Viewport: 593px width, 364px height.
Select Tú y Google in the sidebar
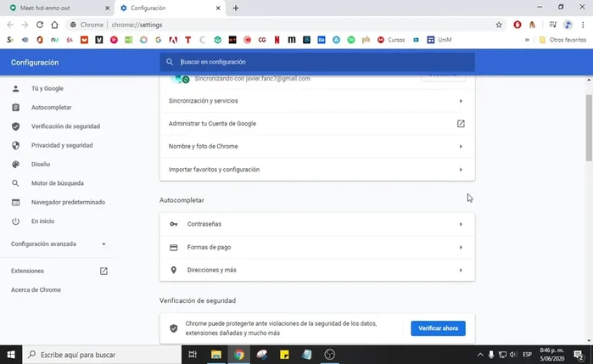click(x=48, y=88)
